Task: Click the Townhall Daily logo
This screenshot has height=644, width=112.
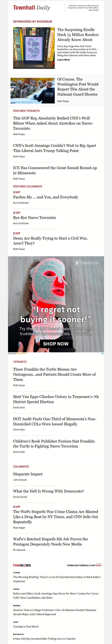Action: (x=32, y=8)
